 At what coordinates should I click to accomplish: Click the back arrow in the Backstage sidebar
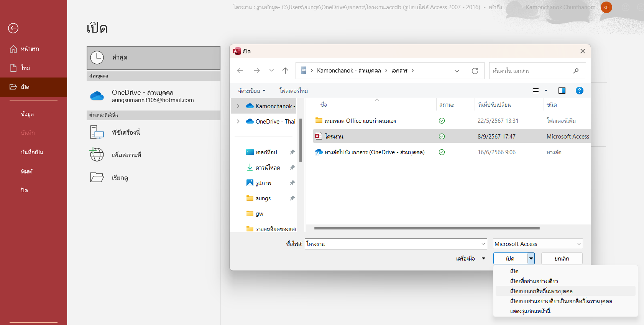click(13, 28)
